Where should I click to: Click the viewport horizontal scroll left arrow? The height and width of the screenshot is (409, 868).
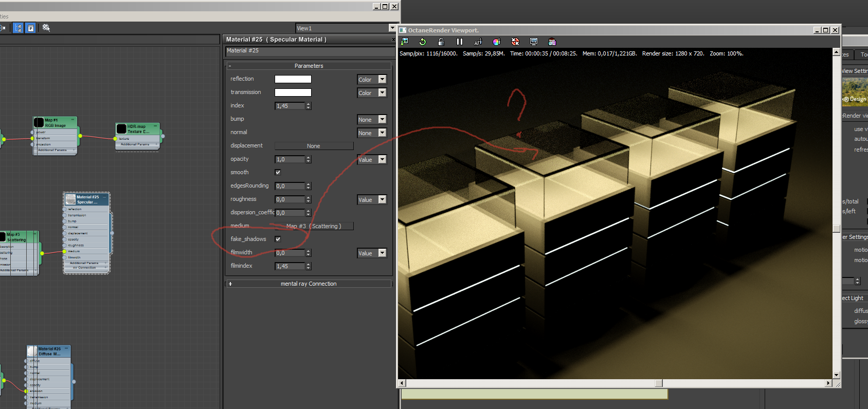tap(402, 383)
